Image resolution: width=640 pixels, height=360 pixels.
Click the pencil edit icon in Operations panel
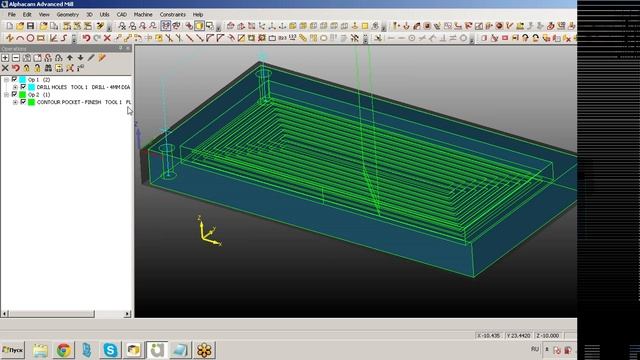click(91, 58)
